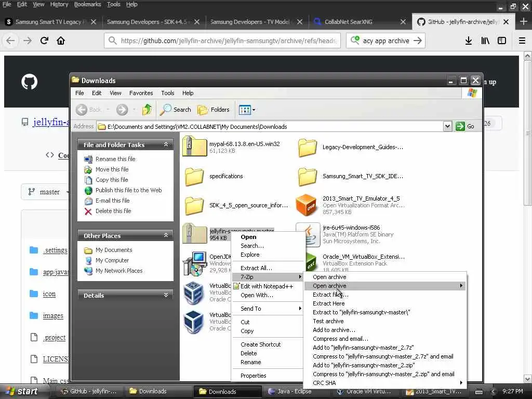Switch to CollabNet SearXNG tab
The image size is (532, 399).
(360, 22)
